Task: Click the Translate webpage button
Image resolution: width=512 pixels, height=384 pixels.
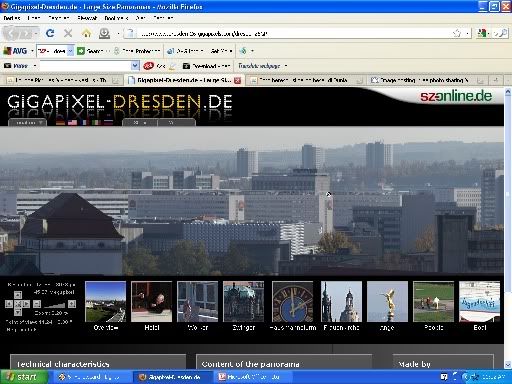Action: point(259,66)
